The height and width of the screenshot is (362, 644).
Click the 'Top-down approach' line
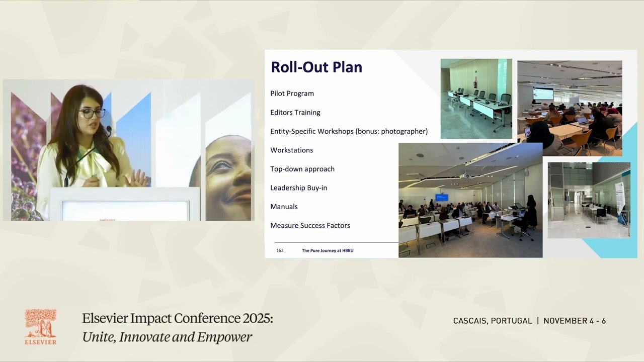pyautogui.click(x=302, y=169)
